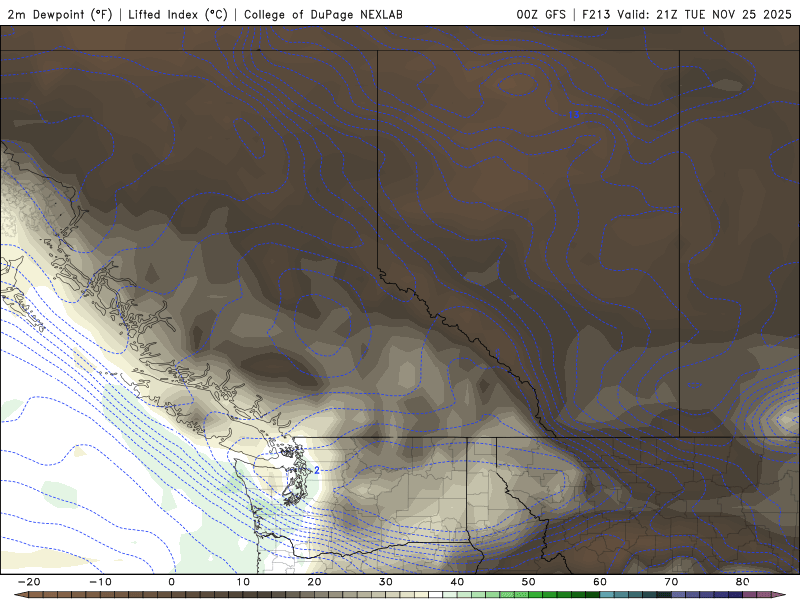Viewport: 800px width, 600px height.
Task: Click the '2m Dewpoint (°F)' title text
Action: click(60, 14)
